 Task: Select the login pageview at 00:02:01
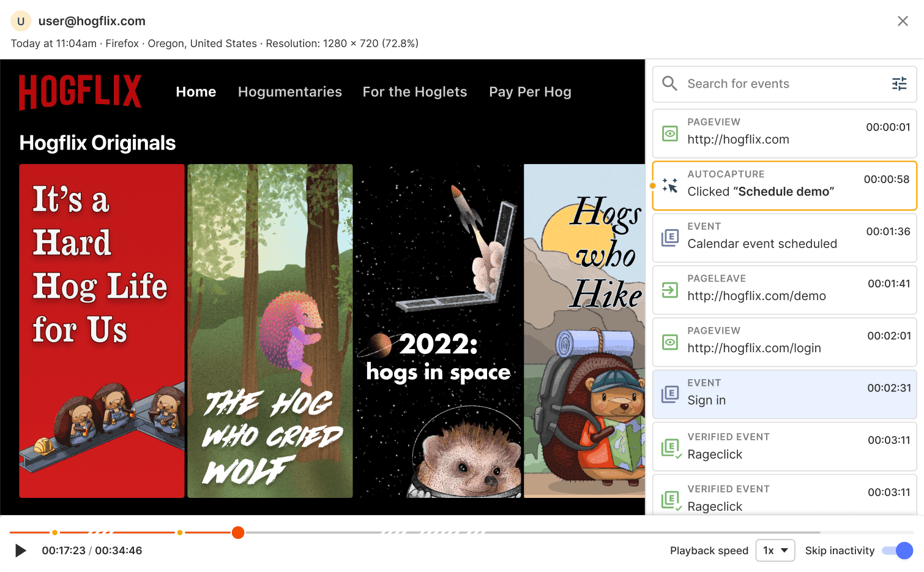[784, 342]
